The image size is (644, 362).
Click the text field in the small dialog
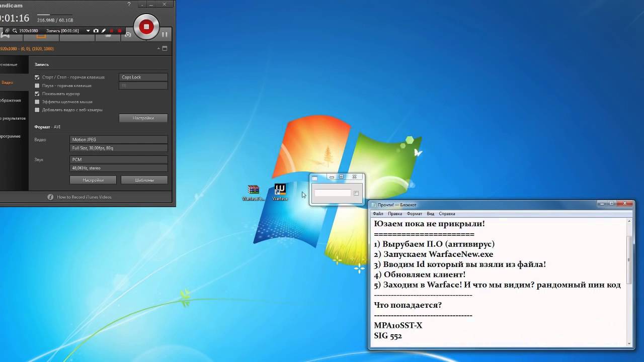pos(333,193)
